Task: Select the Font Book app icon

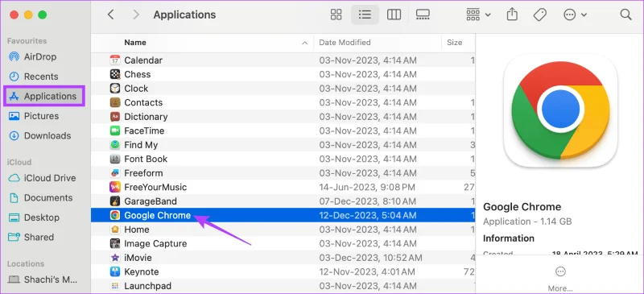Action: click(x=115, y=159)
